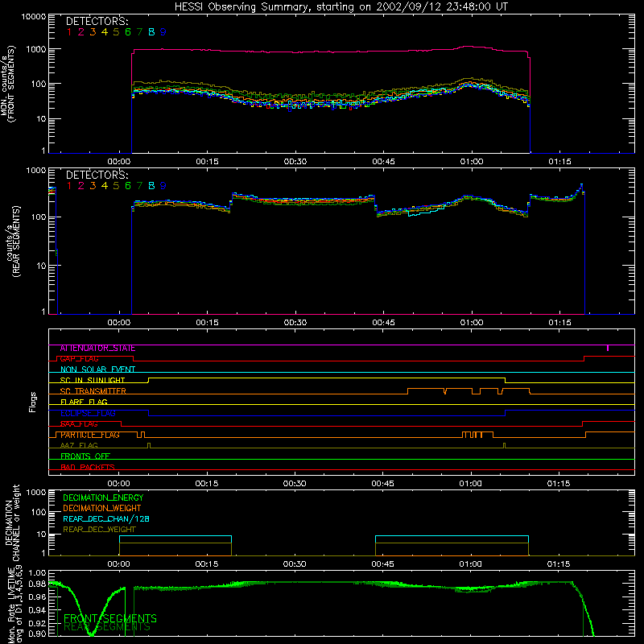Click the PARTICLE_FLAG label
This screenshot has width=644, height=644.
coord(90,435)
